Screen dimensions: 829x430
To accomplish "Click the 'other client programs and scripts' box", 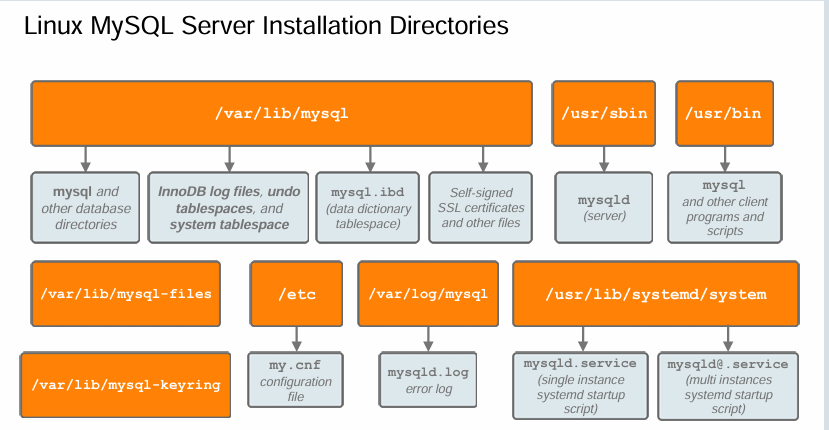I will point(724,207).
